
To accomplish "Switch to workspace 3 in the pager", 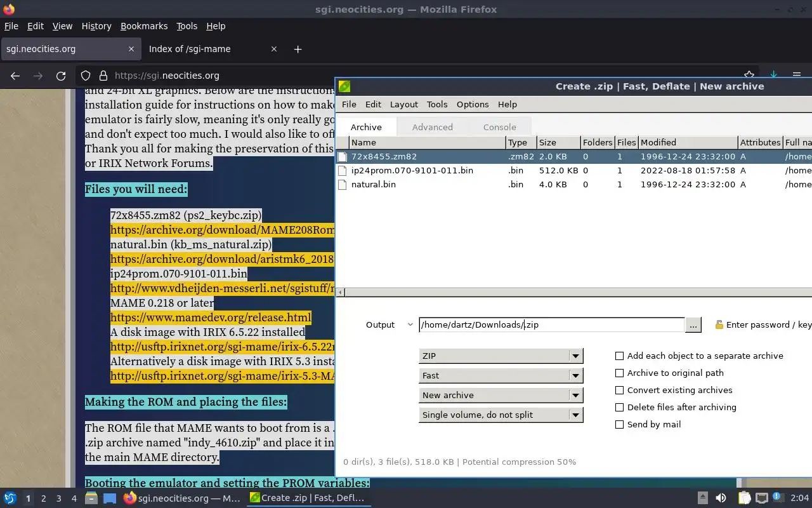I will click(x=58, y=498).
